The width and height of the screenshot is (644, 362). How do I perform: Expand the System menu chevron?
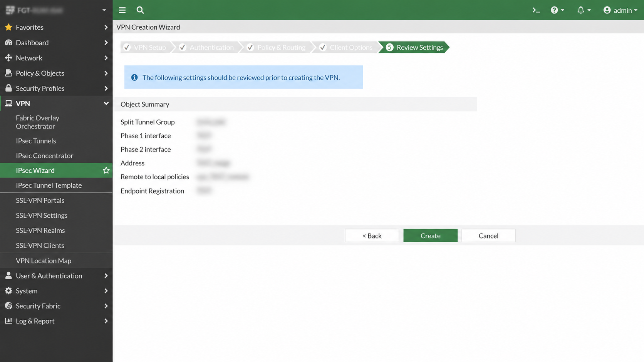[x=106, y=290]
